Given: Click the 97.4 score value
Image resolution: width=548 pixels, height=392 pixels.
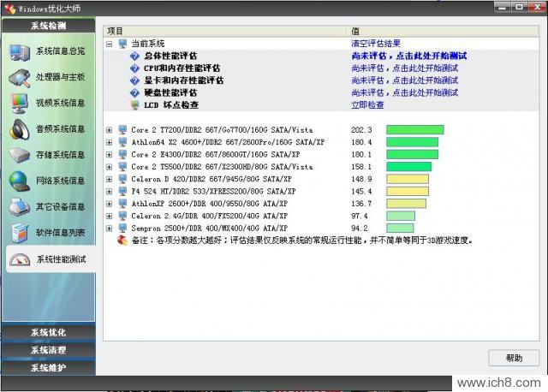Looking at the screenshot, I should [x=360, y=217].
